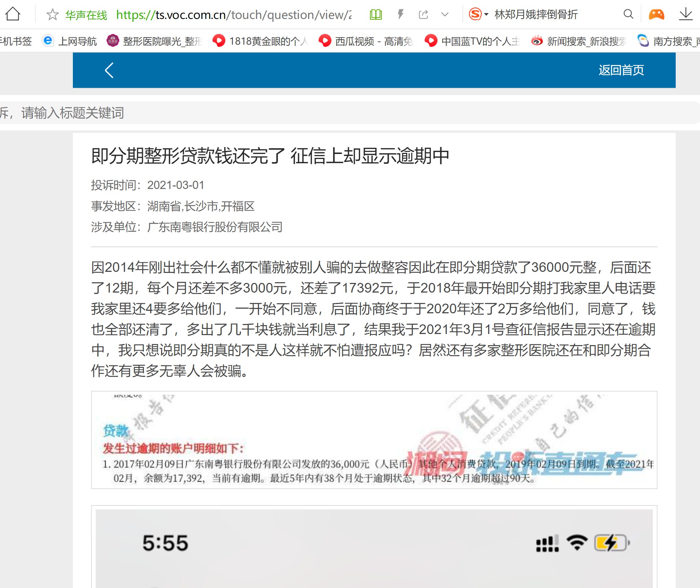This screenshot has height=588, width=700.
Task: Open the downloads arrow icon
Action: (x=686, y=14)
